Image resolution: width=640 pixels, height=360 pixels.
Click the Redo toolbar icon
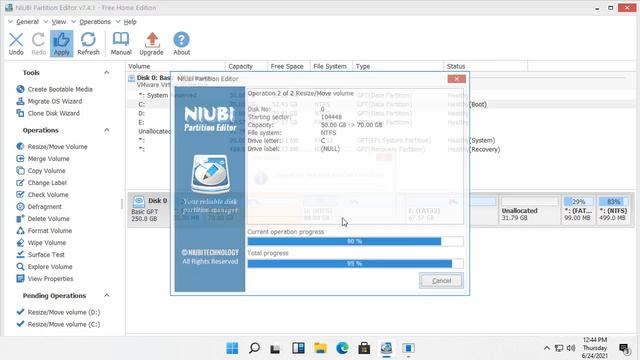[38, 43]
